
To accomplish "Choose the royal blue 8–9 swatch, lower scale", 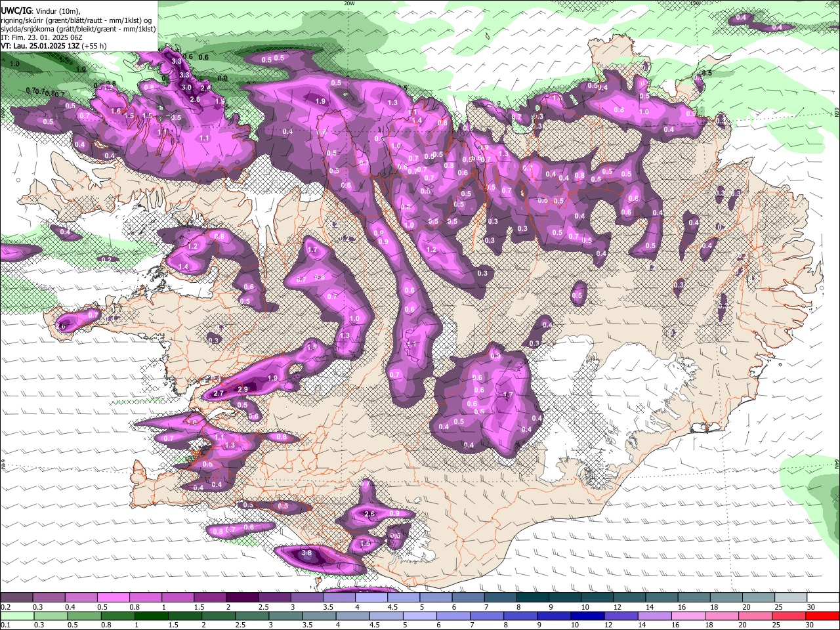I will (520, 616).
